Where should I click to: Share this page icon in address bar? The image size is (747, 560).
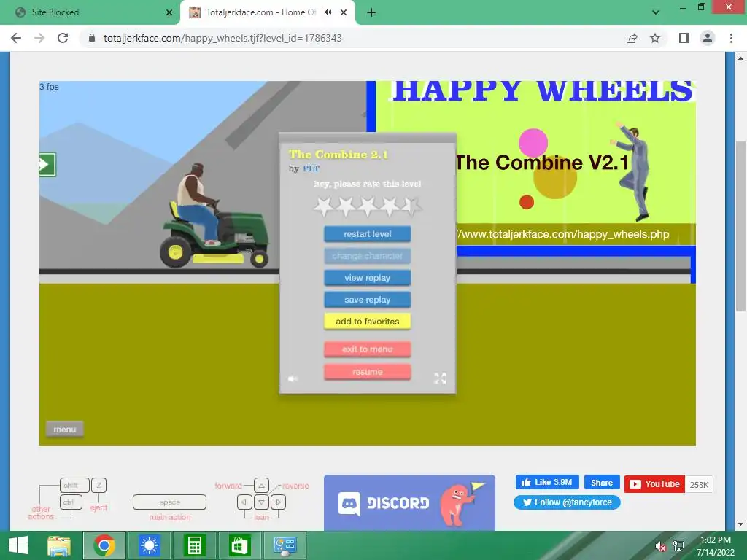tap(632, 38)
